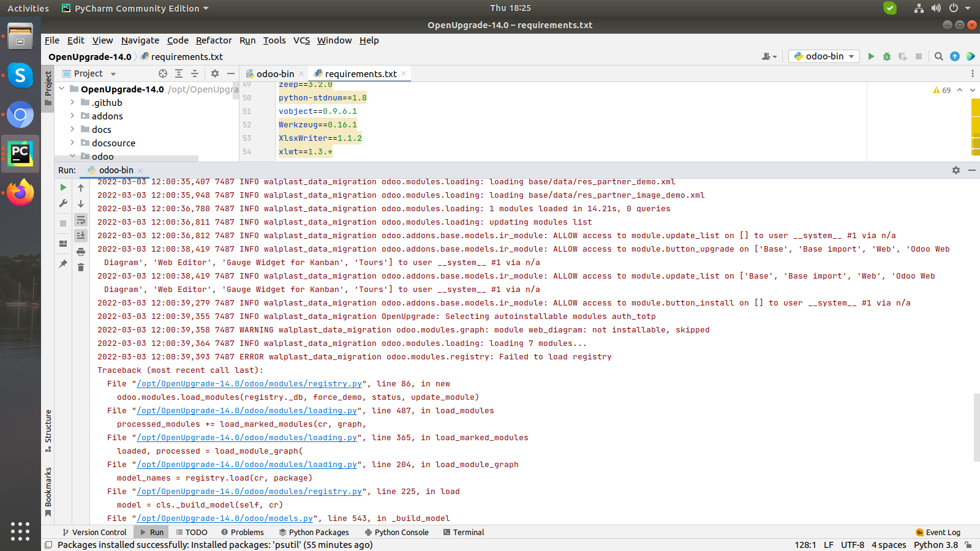The height and width of the screenshot is (551, 980).
Task: Launch Firefox from the dock
Action: (x=20, y=193)
